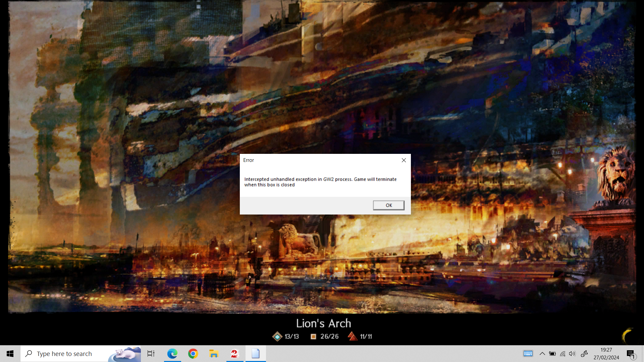Open File Explorer from the taskbar

pos(214,354)
